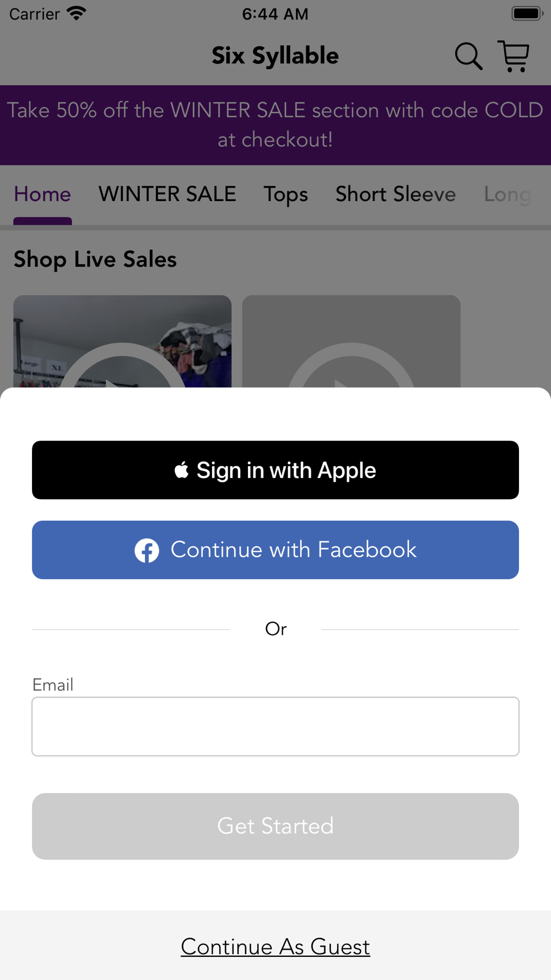Tap the battery indicator icon

[527, 13]
